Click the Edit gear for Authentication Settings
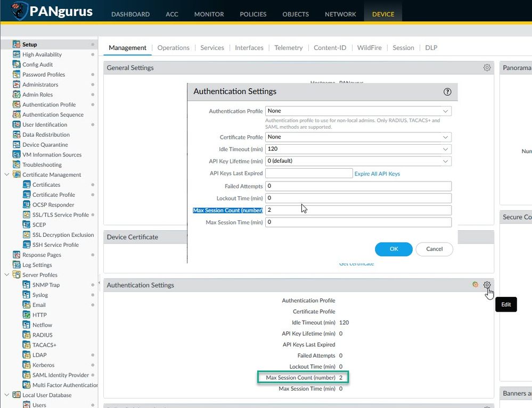 [x=487, y=285]
